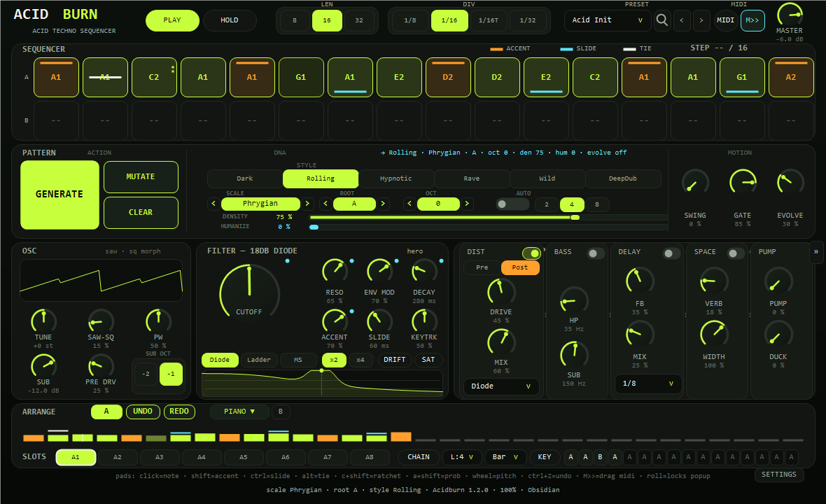826x504 pixels.
Task: Expand effects panel with >> arrow
Action: pos(816,252)
